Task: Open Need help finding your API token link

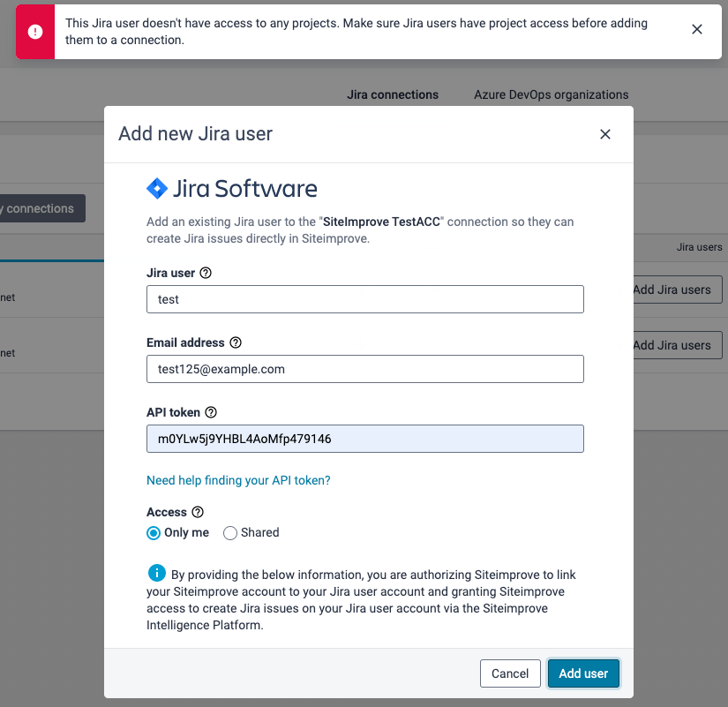Action: pyautogui.click(x=238, y=480)
